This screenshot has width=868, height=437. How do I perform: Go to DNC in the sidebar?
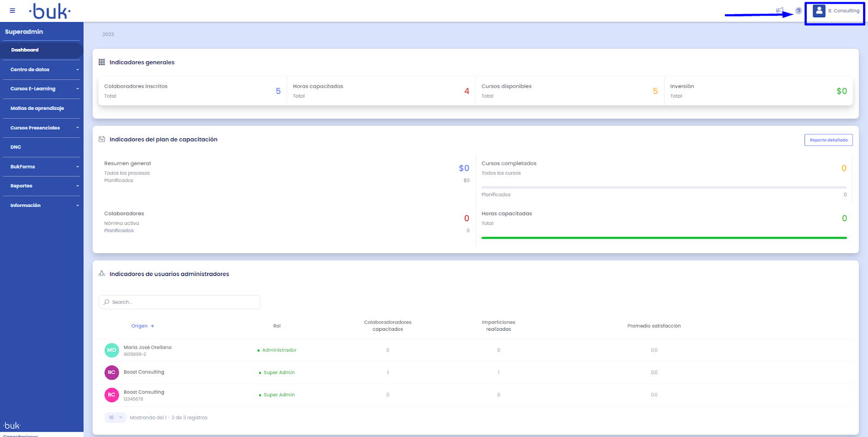[16, 147]
